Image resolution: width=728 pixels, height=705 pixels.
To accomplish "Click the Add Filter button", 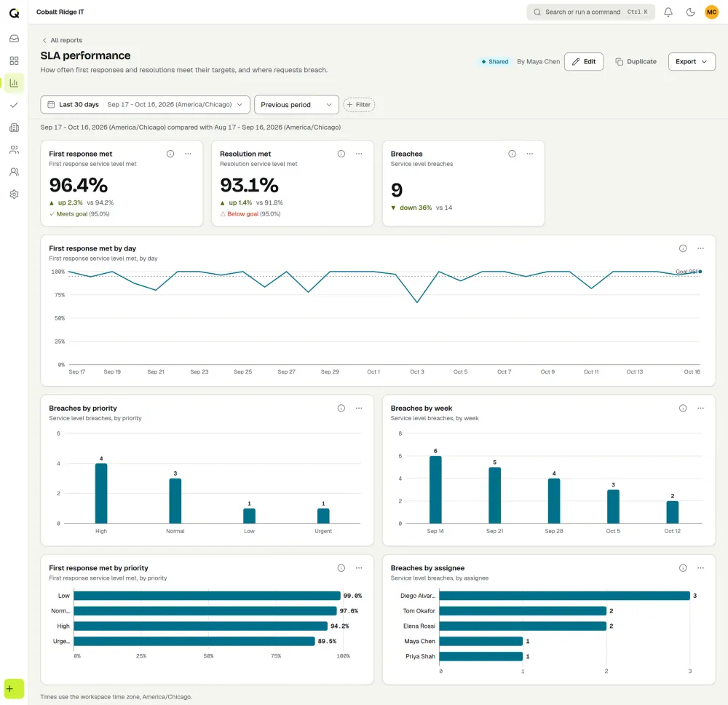I will coord(359,104).
